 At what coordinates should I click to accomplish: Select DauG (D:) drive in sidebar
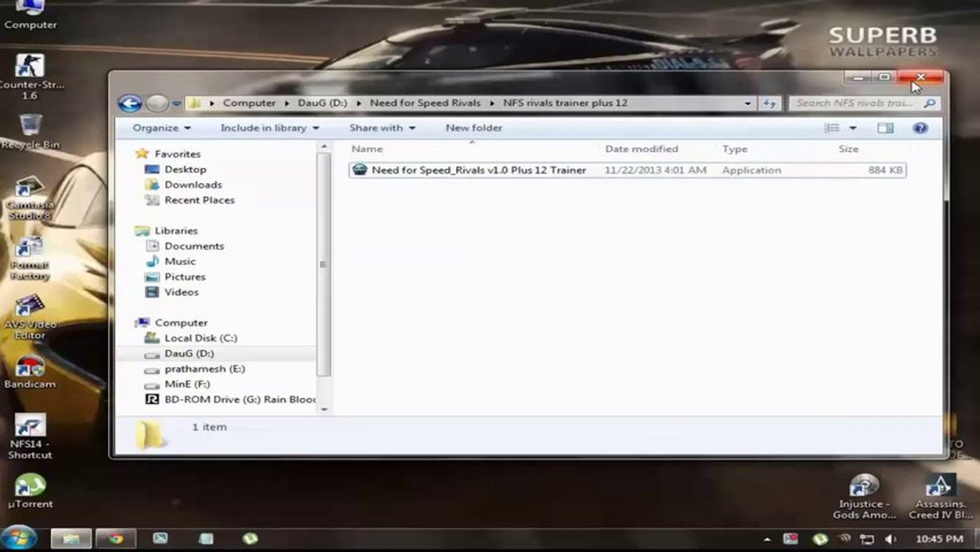click(x=189, y=353)
